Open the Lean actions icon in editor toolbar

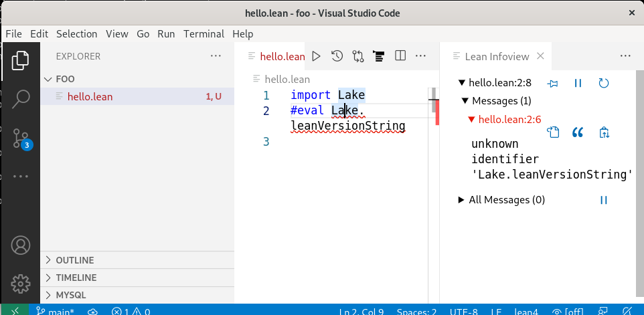(378, 56)
